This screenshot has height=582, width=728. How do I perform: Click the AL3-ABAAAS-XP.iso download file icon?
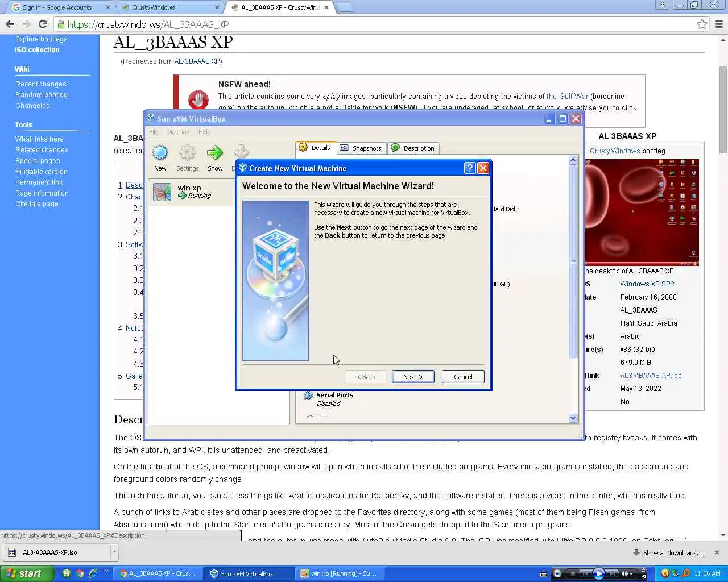(11, 552)
